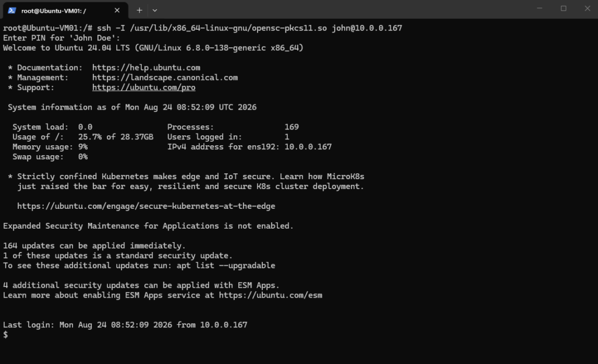Open the https://ubuntu.com/pro link
Screen dimensions: 598x364
click(x=144, y=87)
